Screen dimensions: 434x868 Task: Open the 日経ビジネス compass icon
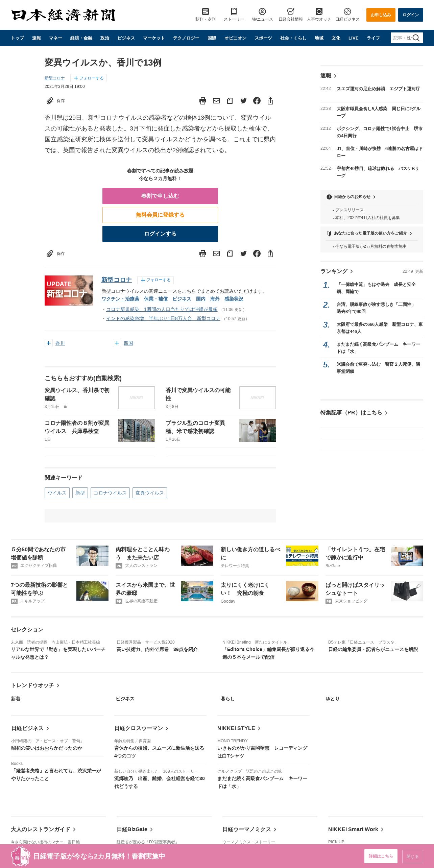pyautogui.click(x=347, y=11)
